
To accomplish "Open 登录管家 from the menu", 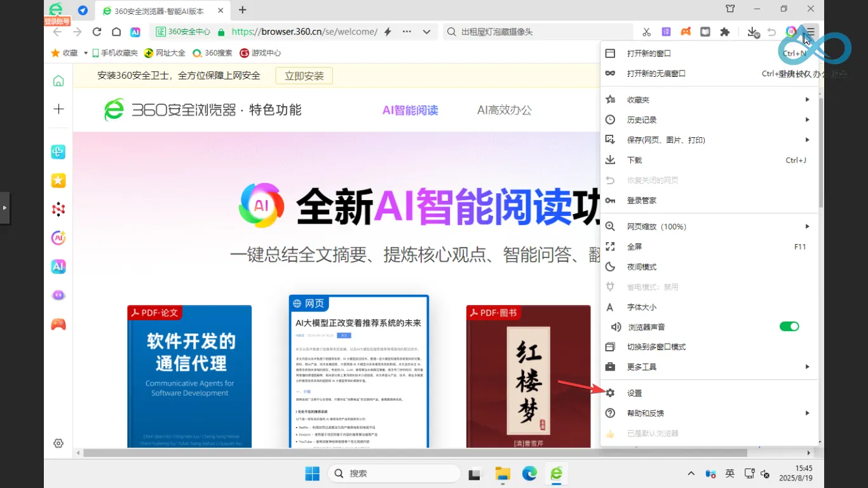I will point(709,200).
